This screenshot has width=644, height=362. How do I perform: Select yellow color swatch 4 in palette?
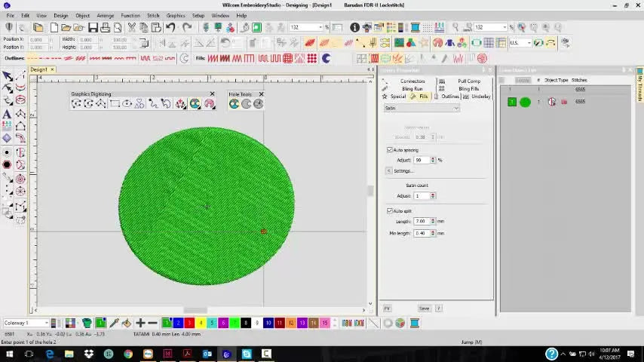click(201, 324)
